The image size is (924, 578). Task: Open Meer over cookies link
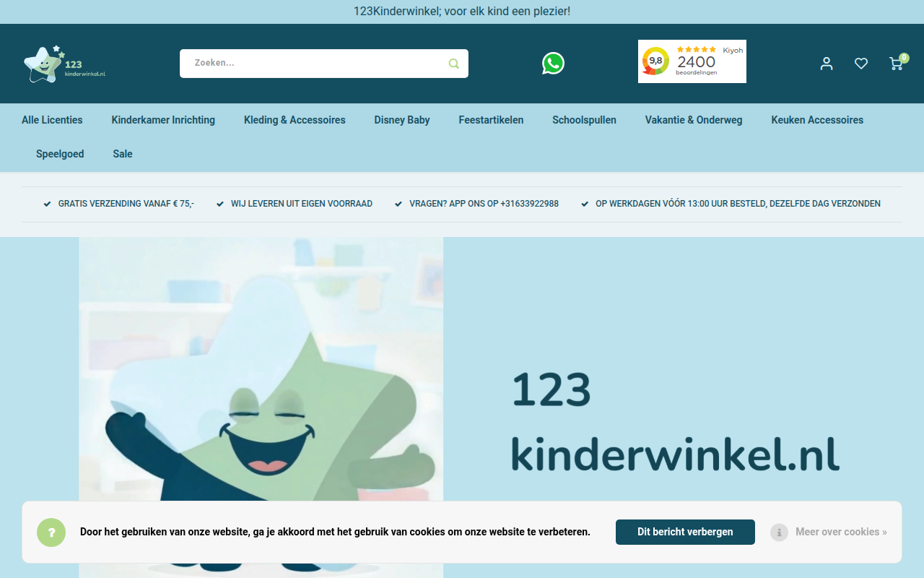pos(841,532)
